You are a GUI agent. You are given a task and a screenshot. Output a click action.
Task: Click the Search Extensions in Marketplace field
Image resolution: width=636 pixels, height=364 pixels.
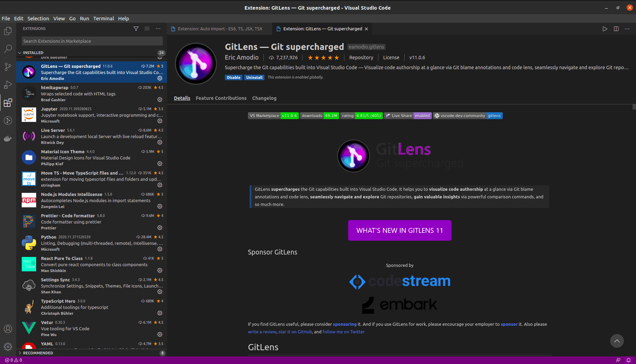(x=92, y=41)
